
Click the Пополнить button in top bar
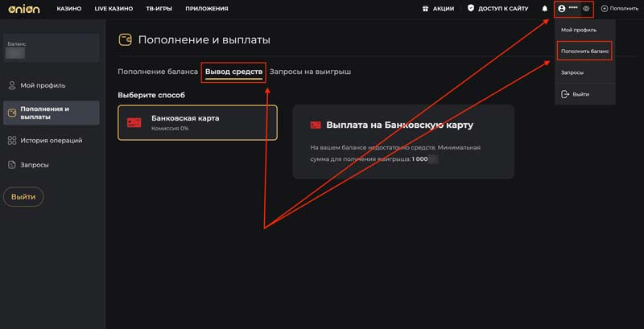coord(619,9)
